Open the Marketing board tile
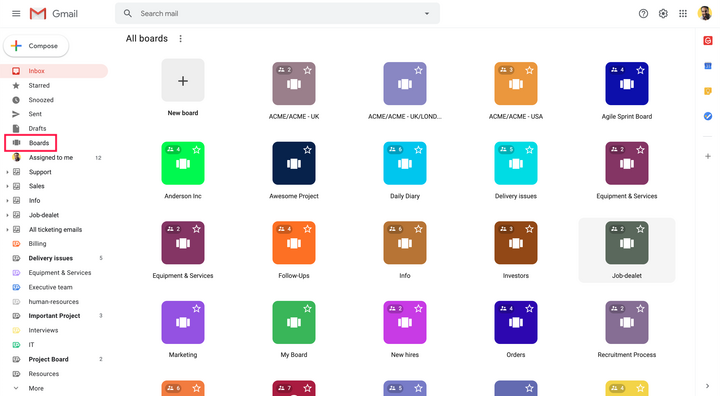 click(183, 322)
